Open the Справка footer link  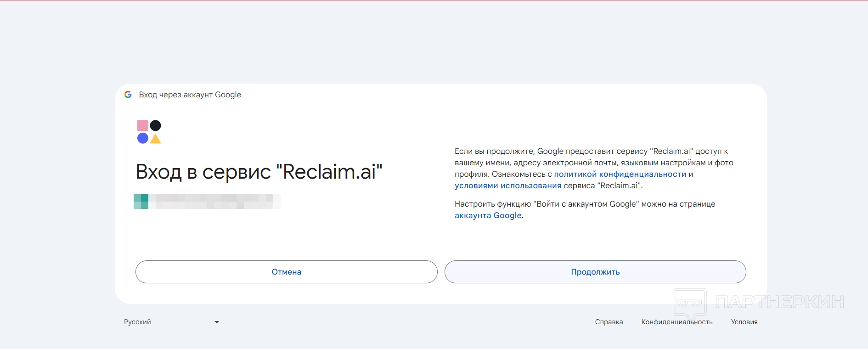click(x=609, y=322)
